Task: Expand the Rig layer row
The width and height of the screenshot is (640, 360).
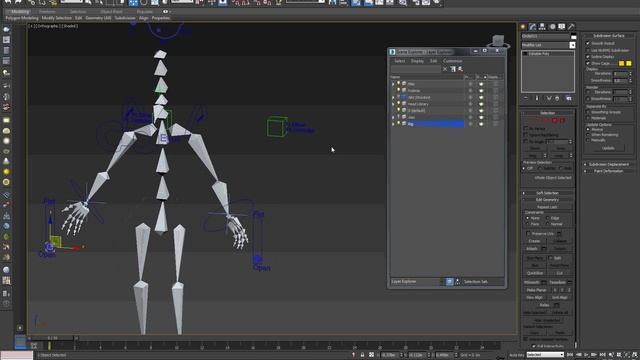Action: coord(393,124)
